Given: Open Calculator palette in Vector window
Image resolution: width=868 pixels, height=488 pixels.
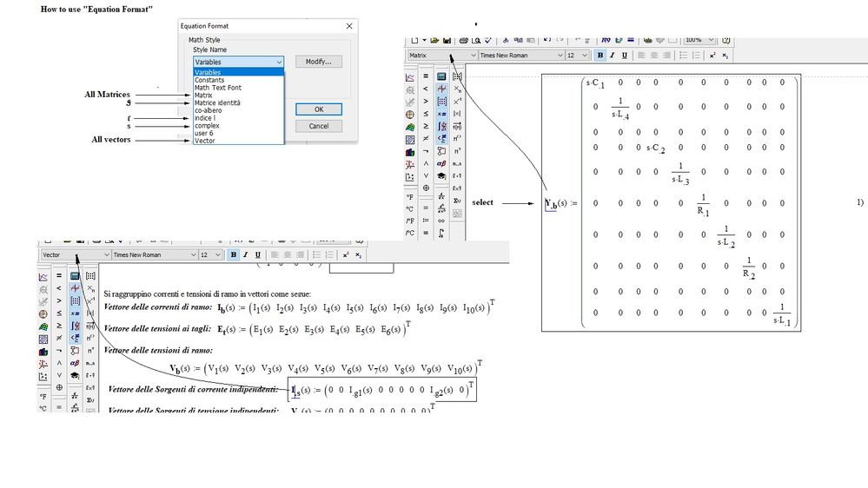Looking at the screenshot, I should (x=75, y=275).
